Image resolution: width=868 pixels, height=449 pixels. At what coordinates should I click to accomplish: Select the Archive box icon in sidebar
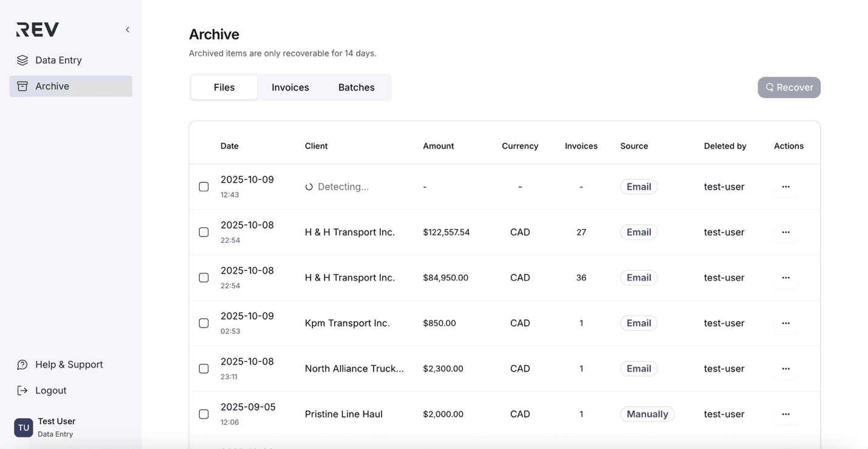click(x=22, y=86)
